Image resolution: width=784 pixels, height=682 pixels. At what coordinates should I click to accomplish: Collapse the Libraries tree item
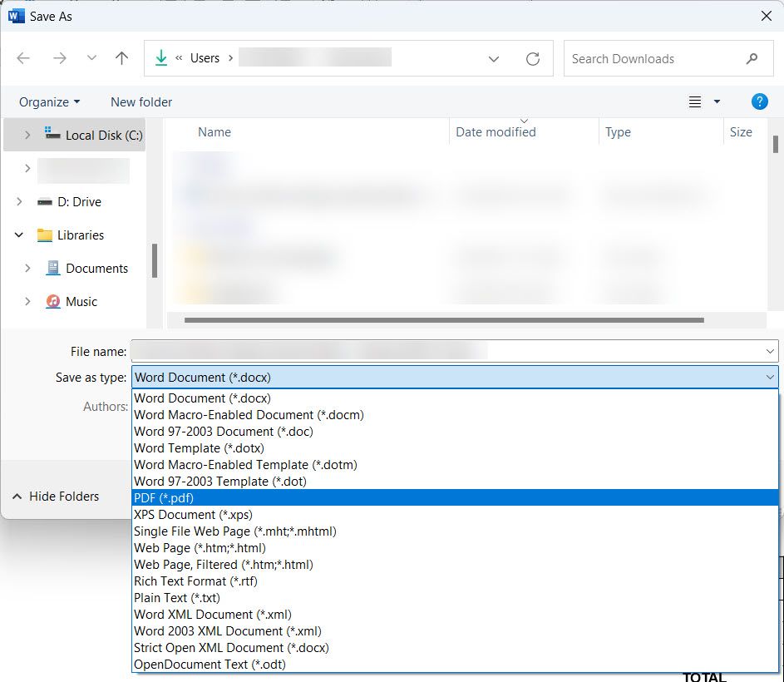(18, 235)
